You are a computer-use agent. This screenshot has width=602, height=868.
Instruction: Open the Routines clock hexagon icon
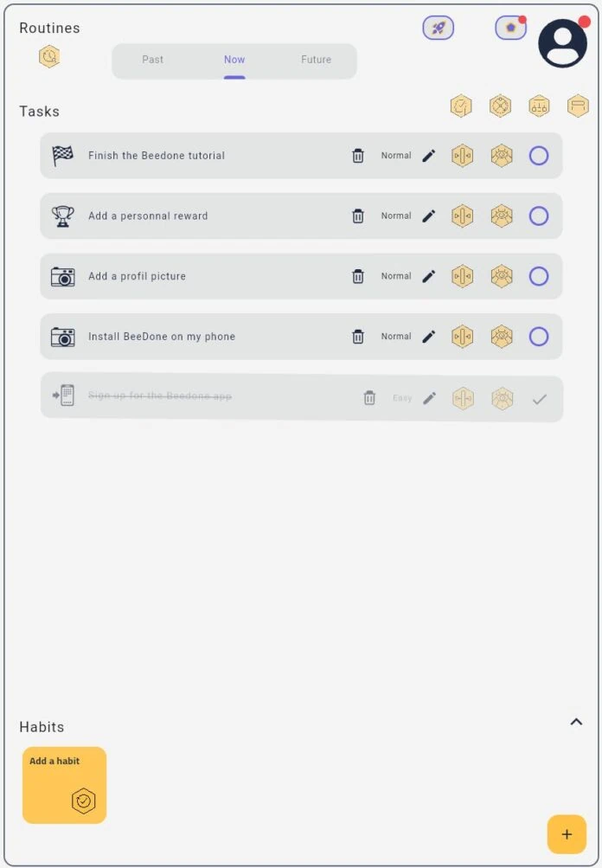(x=49, y=56)
